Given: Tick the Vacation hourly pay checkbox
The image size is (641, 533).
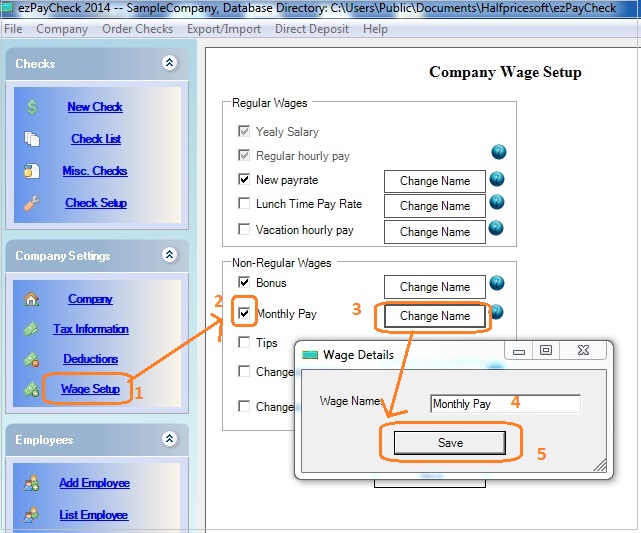Looking at the screenshot, I should click(244, 230).
